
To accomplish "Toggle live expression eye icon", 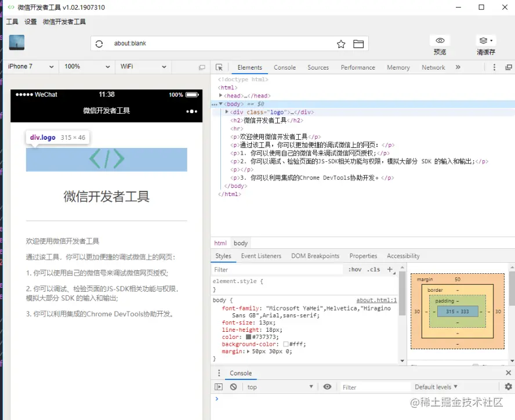I will pos(327,387).
